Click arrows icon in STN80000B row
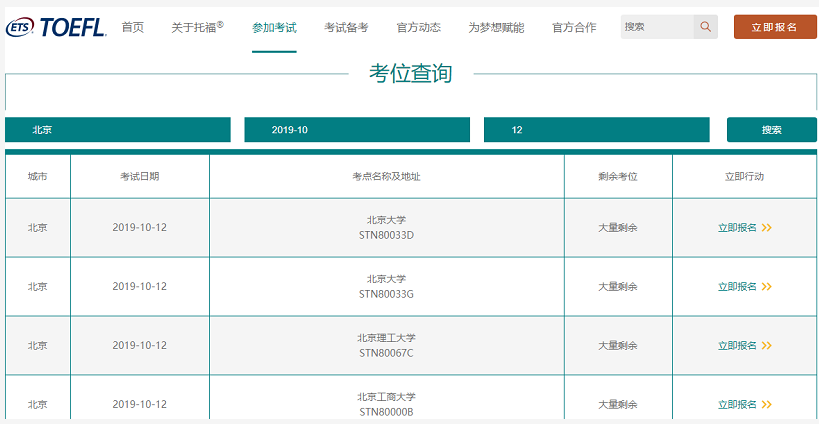 pos(767,405)
